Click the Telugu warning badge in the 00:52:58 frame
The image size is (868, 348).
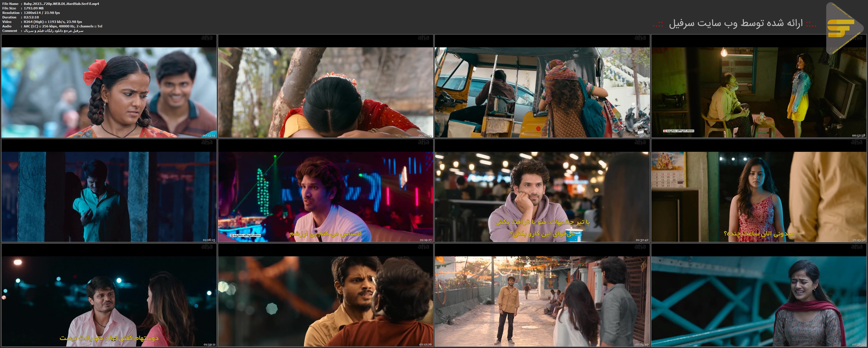point(679,131)
